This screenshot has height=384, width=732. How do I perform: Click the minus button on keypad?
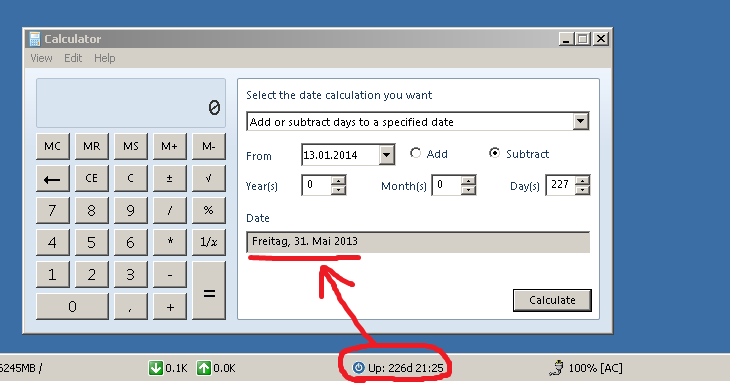coord(169,275)
